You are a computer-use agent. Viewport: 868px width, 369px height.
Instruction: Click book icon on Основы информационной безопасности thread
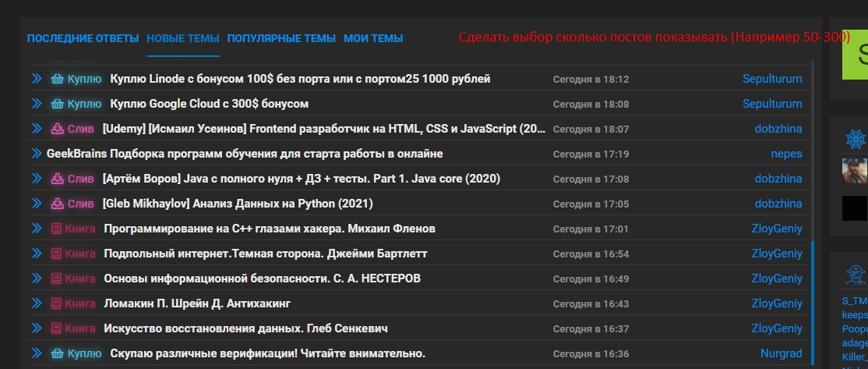(56, 279)
